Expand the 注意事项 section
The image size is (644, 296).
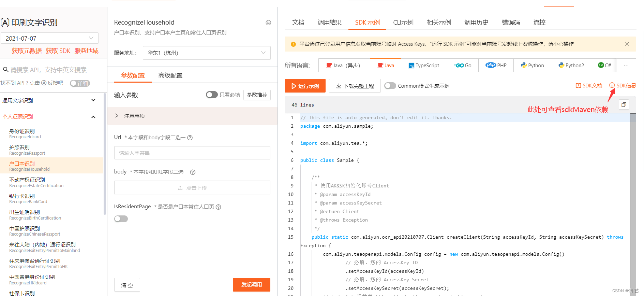192,116
